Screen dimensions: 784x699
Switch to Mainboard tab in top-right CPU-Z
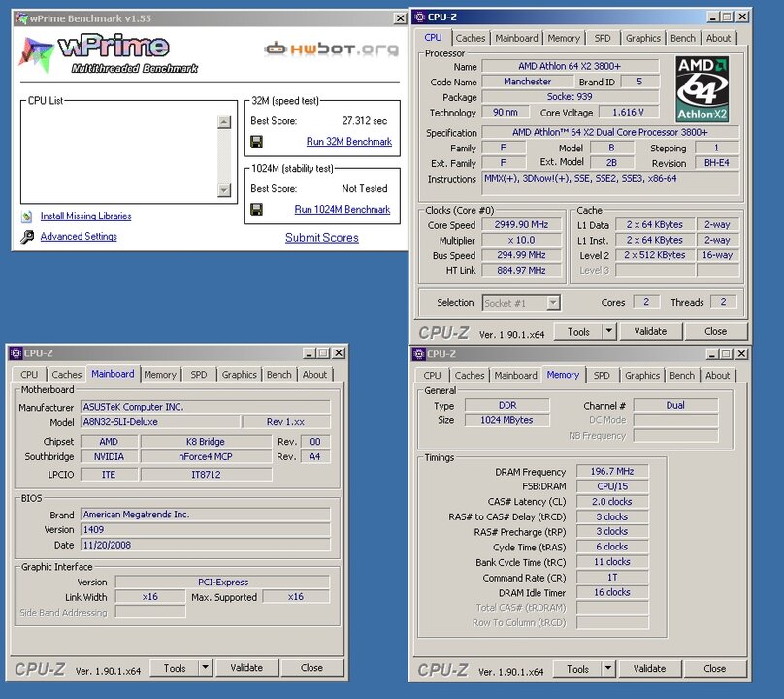point(516,38)
